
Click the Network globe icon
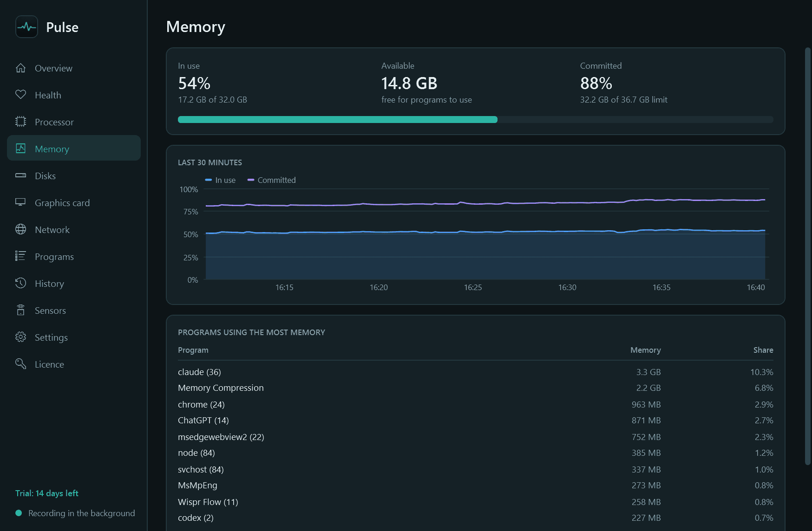pyautogui.click(x=20, y=229)
